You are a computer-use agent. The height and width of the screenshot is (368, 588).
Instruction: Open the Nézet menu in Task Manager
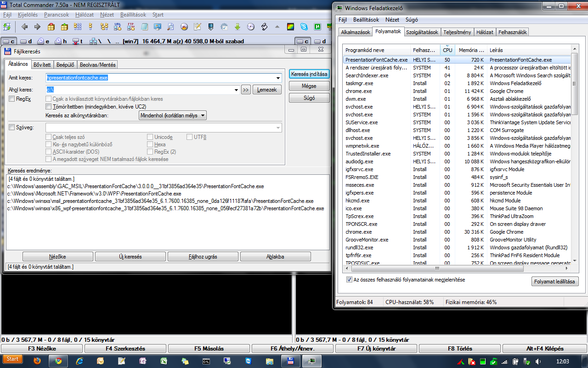(x=392, y=20)
